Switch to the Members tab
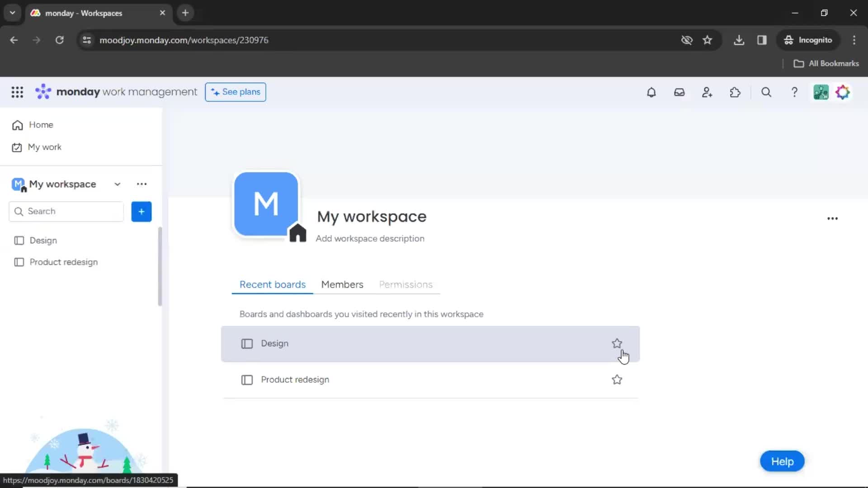The height and width of the screenshot is (488, 868). coord(343,284)
